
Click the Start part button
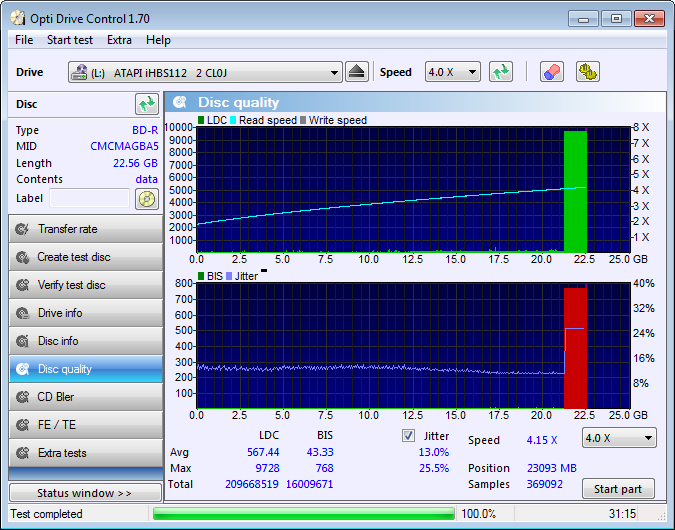[618, 489]
